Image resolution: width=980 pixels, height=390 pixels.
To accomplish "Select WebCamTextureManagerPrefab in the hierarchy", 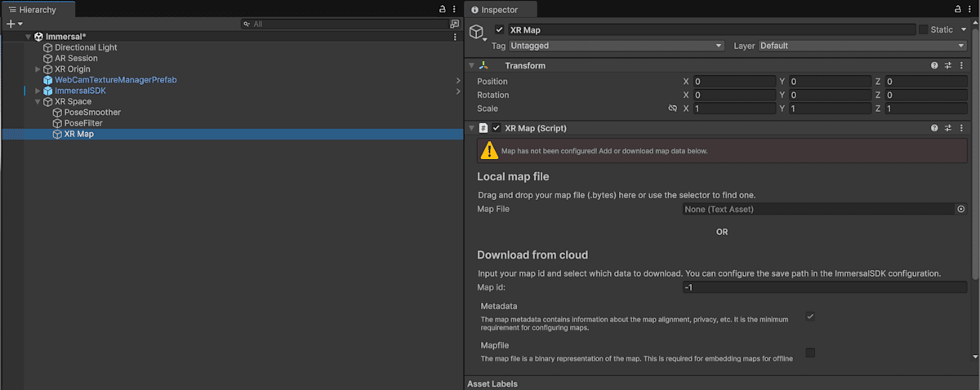I will coord(115,80).
